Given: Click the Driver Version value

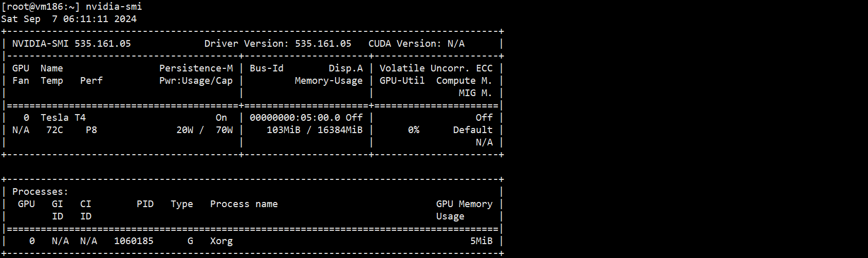Looking at the screenshot, I should 323,44.
